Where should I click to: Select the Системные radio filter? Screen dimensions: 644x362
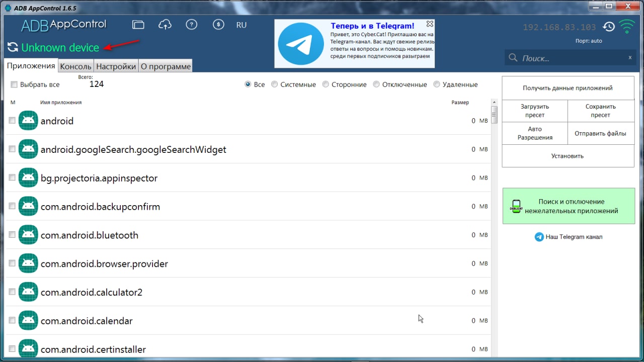[274, 84]
